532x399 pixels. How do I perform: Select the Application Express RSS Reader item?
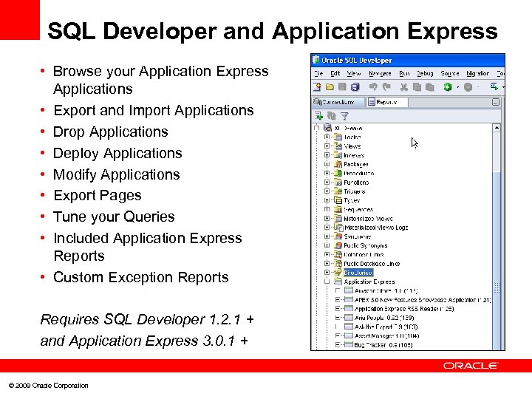click(x=404, y=309)
